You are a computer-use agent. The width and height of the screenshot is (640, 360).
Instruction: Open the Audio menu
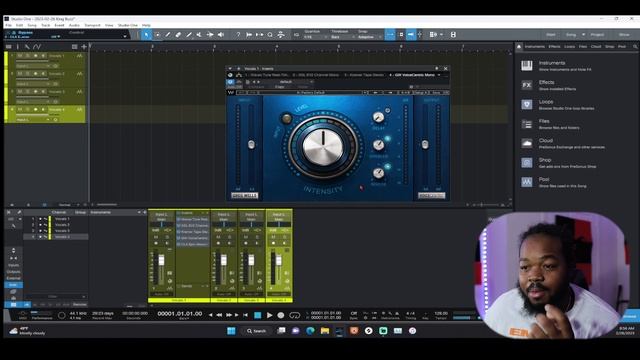(x=74, y=25)
